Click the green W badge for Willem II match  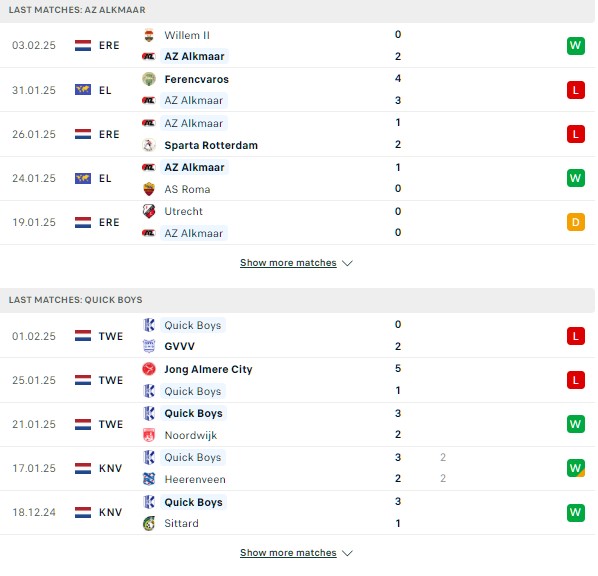point(575,46)
